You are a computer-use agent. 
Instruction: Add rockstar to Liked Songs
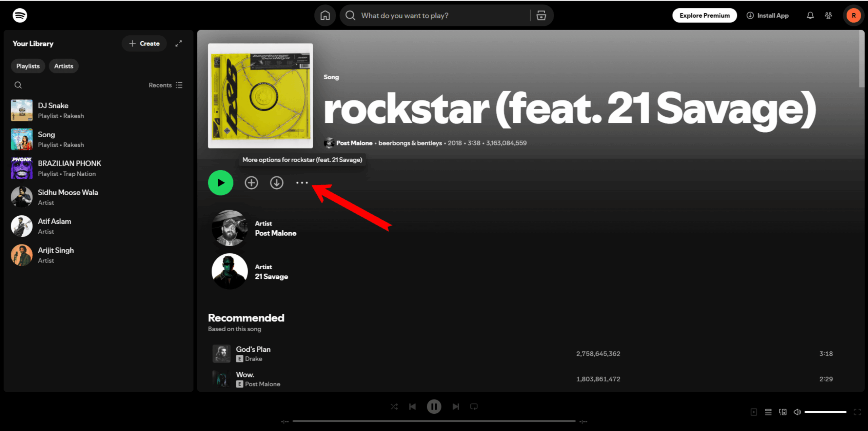point(251,183)
